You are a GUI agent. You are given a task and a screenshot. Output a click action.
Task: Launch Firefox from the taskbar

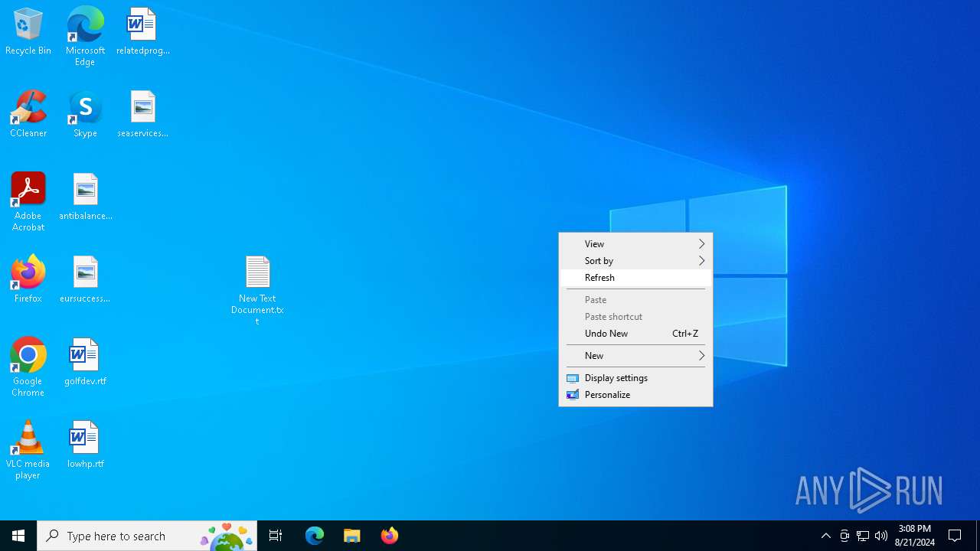[390, 536]
